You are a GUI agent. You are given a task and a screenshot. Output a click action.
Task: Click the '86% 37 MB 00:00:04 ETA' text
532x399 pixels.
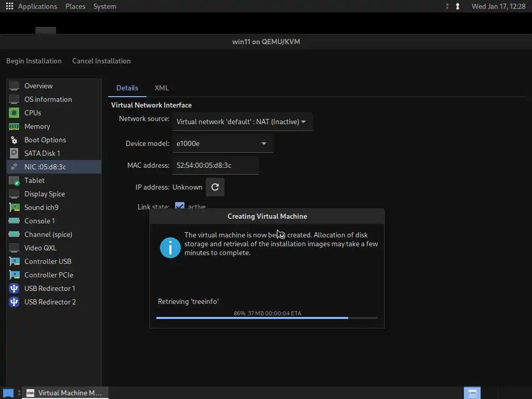pyautogui.click(x=268, y=313)
